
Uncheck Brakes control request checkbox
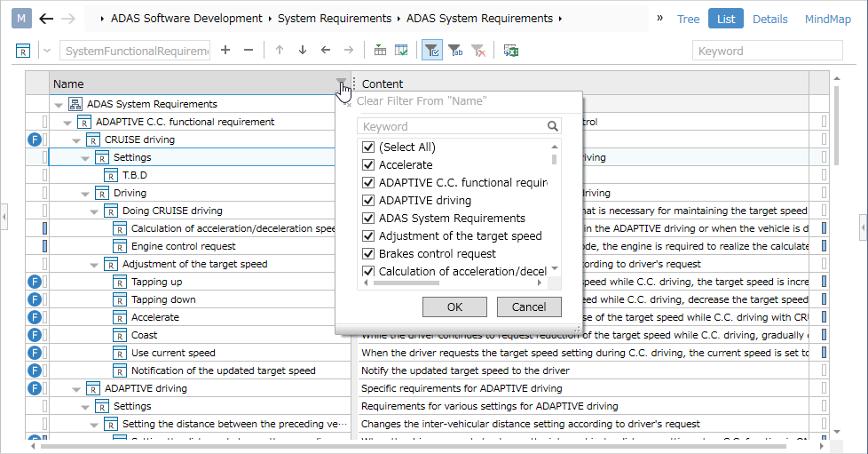click(x=368, y=253)
